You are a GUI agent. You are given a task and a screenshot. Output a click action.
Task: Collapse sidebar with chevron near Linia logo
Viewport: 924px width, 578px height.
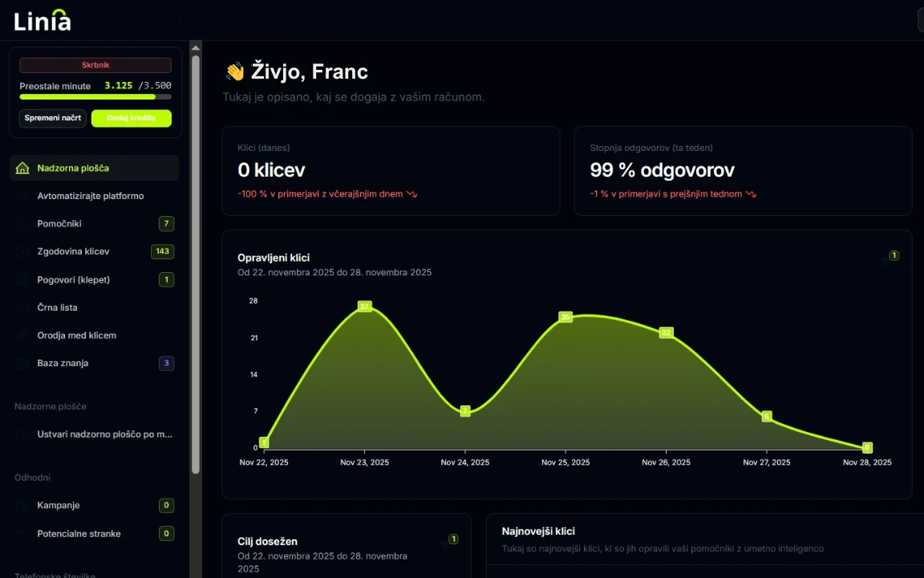[x=180, y=17]
